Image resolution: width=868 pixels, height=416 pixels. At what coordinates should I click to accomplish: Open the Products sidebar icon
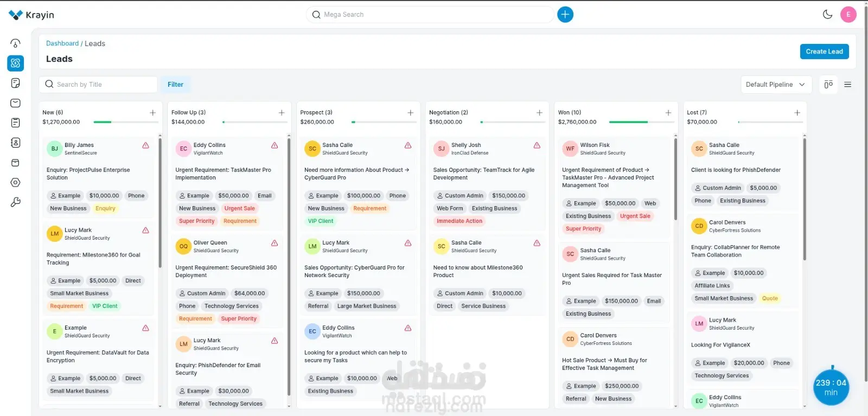pos(16,163)
